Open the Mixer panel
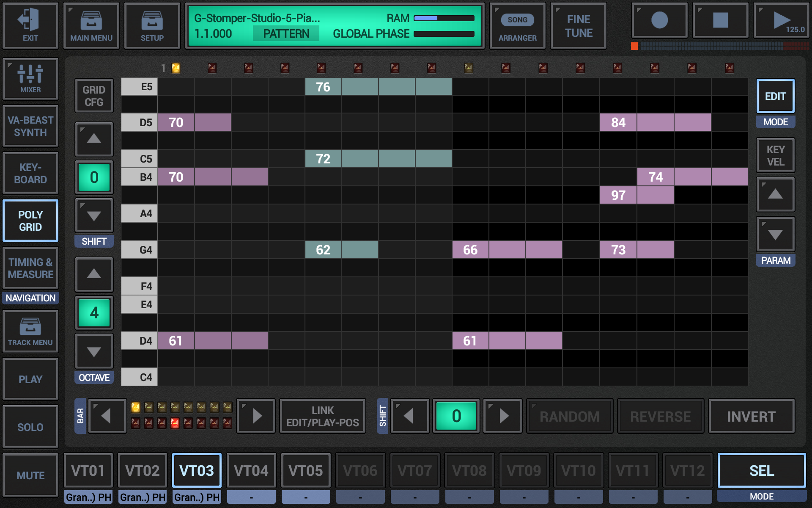The image size is (812, 508). point(30,79)
